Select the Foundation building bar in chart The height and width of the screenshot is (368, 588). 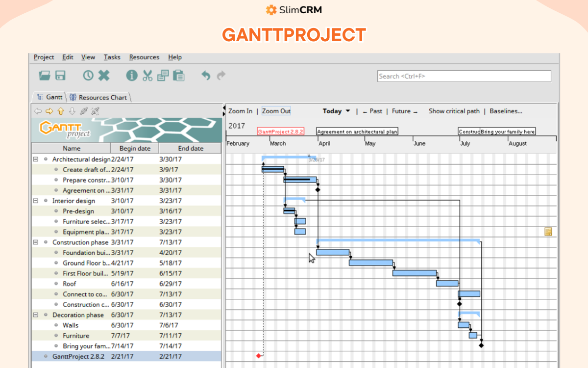333,252
